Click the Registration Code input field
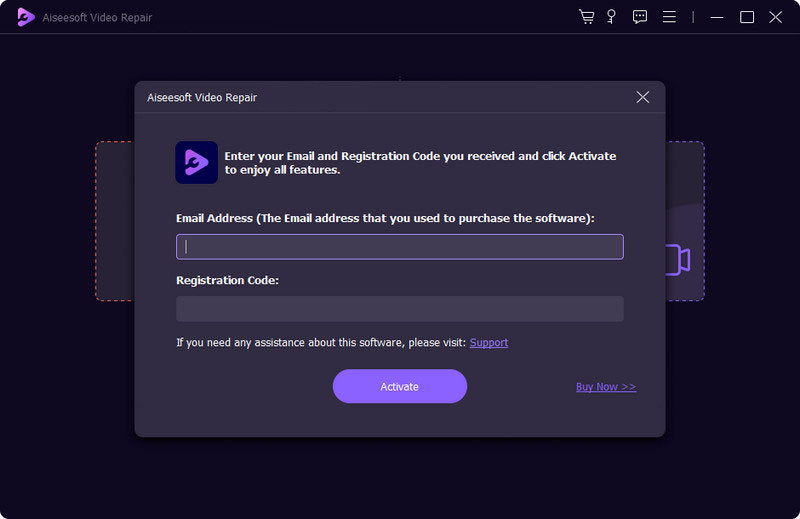The image size is (800, 519). point(399,309)
